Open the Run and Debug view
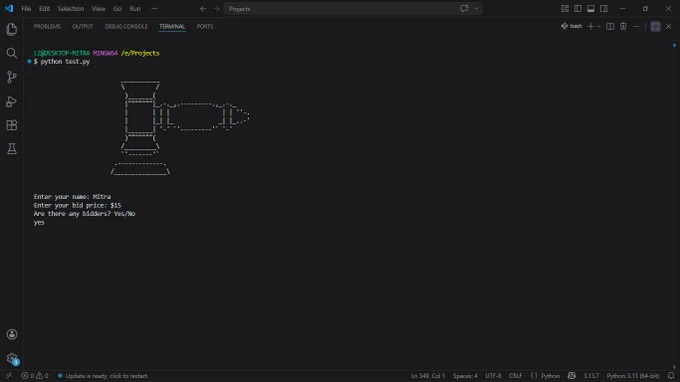 click(x=12, y=101)
